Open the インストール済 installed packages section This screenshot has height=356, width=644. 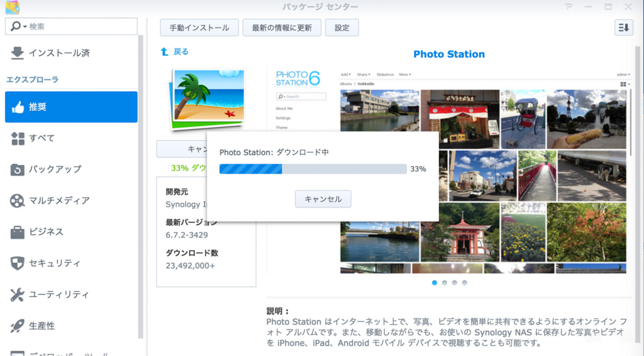pyautogui.click(x=72, y=53)
